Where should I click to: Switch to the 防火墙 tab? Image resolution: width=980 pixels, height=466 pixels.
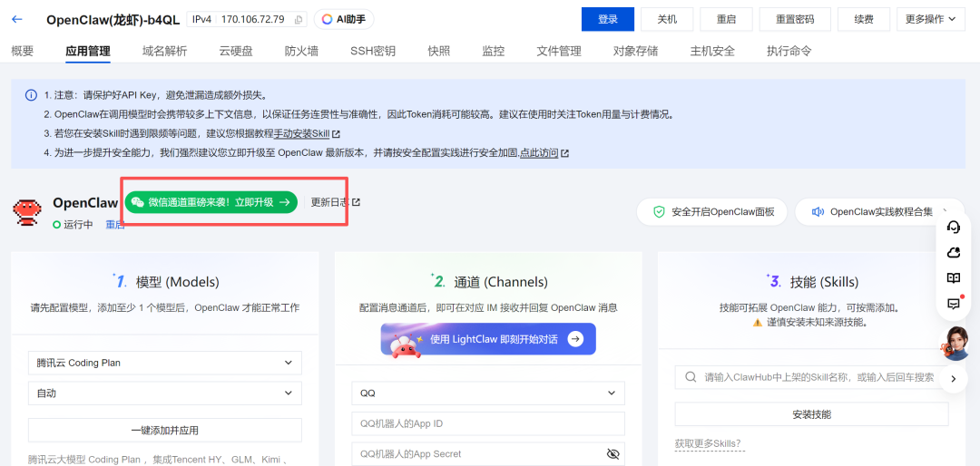pyautogui.click(x=301, y=51)
